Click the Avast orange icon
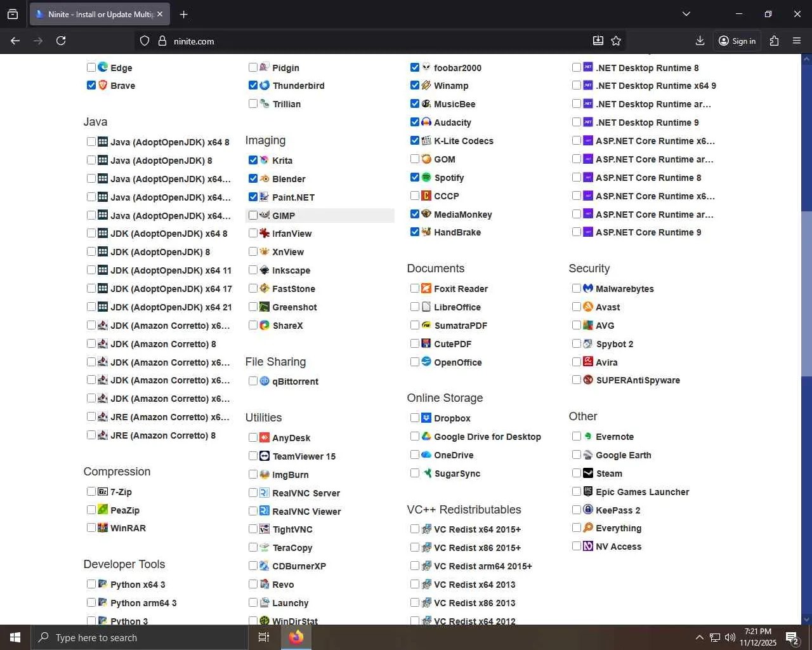The height and width of the screenshot is (650, 812). [x=588, y=307]
